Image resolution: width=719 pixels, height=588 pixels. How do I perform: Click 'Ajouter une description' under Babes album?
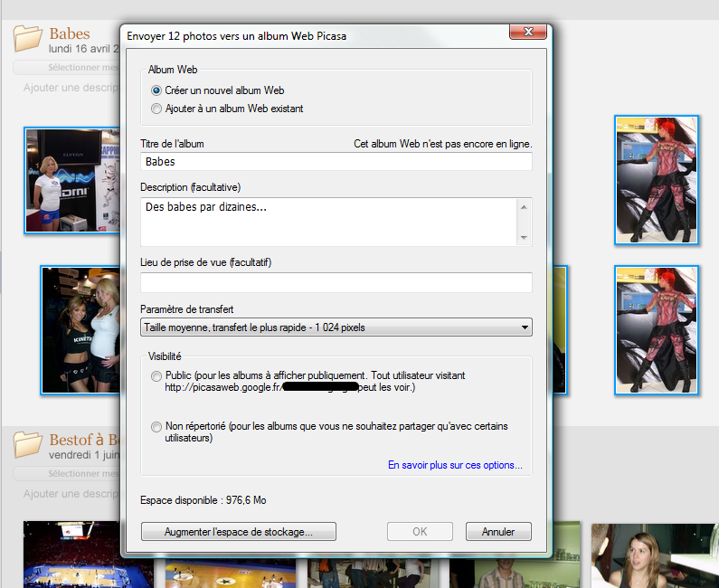pos(71,88)
